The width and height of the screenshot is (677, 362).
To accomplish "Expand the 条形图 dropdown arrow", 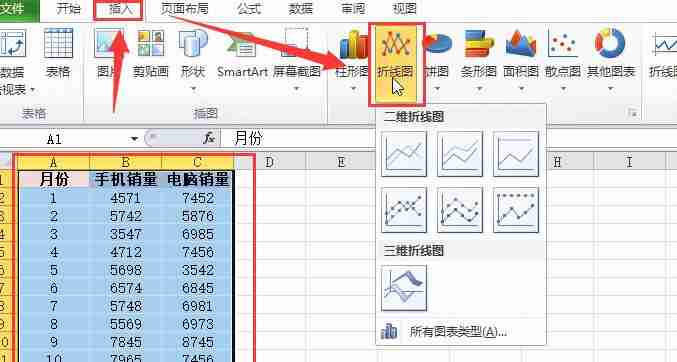I will [x=479, y=89].
